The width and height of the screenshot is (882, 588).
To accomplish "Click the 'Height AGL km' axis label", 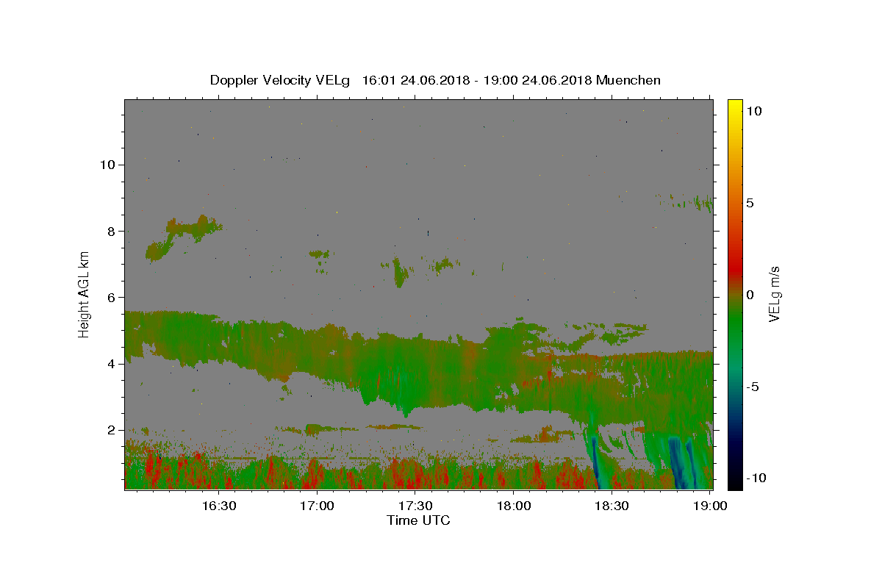I will point(85,294).
